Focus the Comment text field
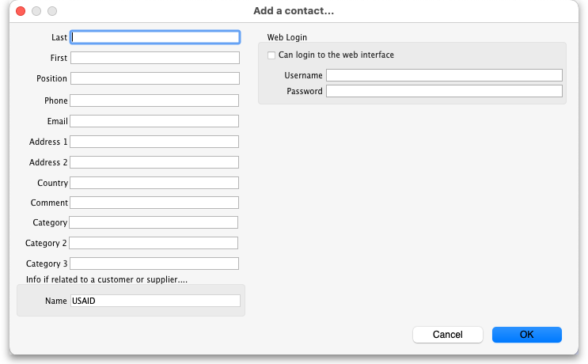Viewport: 588px width, 364px height. (154, 203)
